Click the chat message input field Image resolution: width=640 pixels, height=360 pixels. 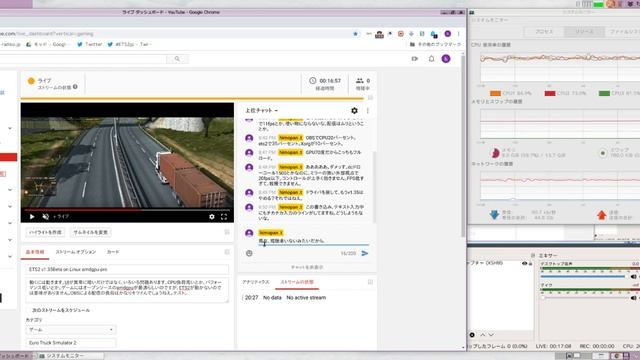tap(313, 240)
